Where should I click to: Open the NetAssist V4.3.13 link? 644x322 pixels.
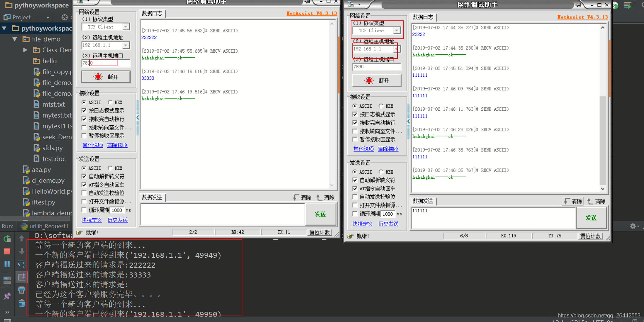click(x=311, y=13)
